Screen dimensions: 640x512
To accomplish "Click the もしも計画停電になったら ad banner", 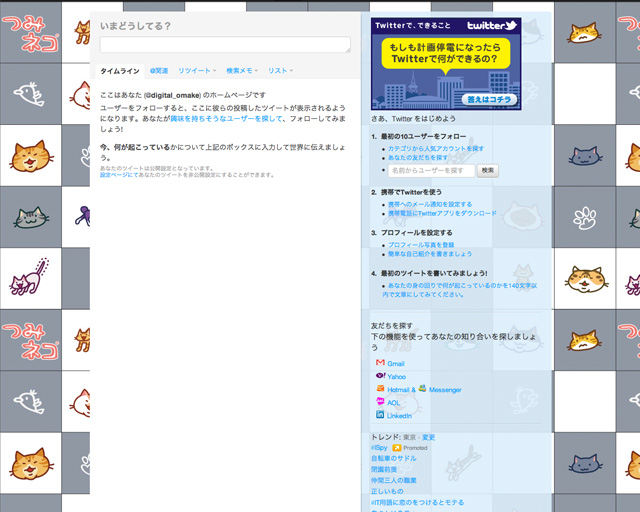I will (x=446, y=64).
